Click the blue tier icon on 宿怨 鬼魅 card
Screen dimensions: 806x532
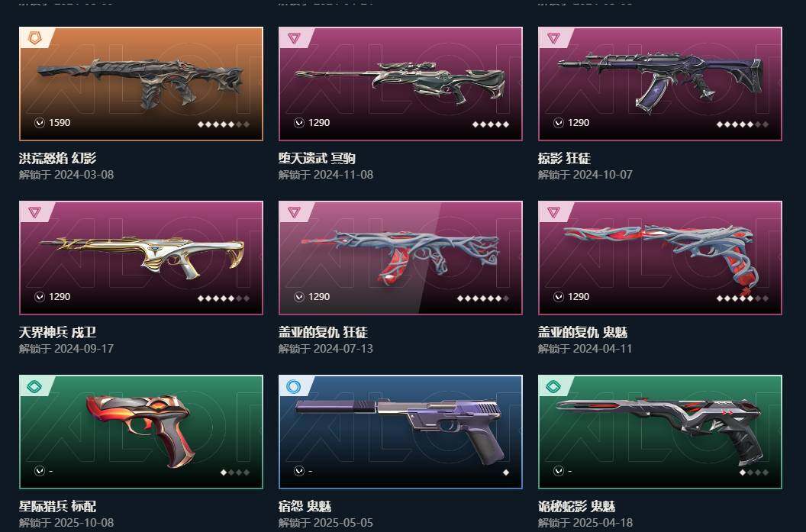tap(294, 386)
